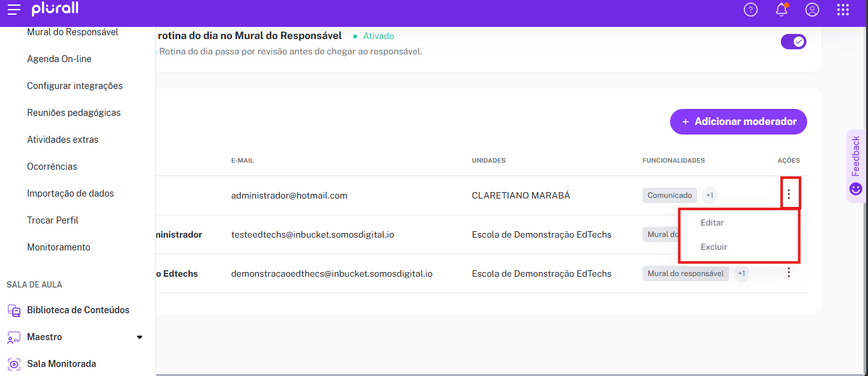Open actions menu for administrador@hotmail.com row
This screenshot has width=868, height=376.
(x=789, y=194)
